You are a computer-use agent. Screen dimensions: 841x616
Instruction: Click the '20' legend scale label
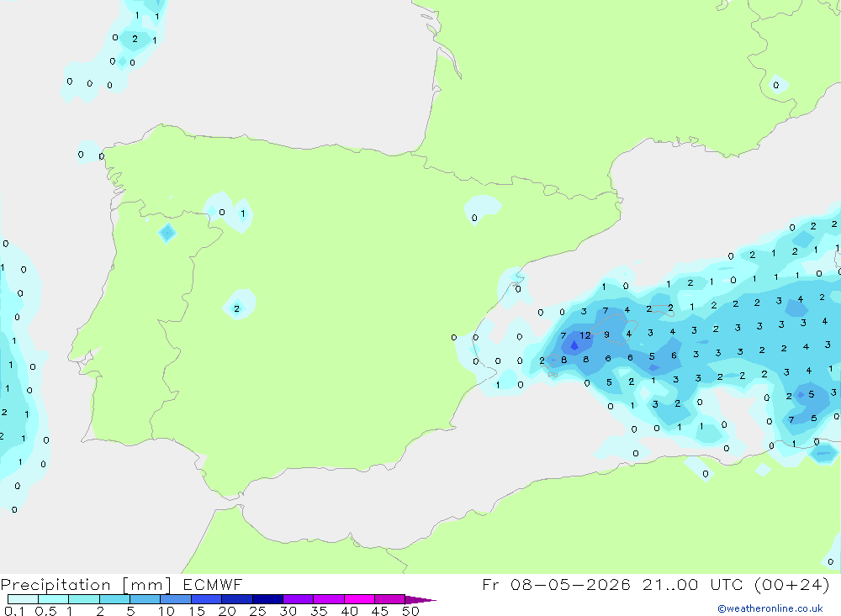[227, 611]
